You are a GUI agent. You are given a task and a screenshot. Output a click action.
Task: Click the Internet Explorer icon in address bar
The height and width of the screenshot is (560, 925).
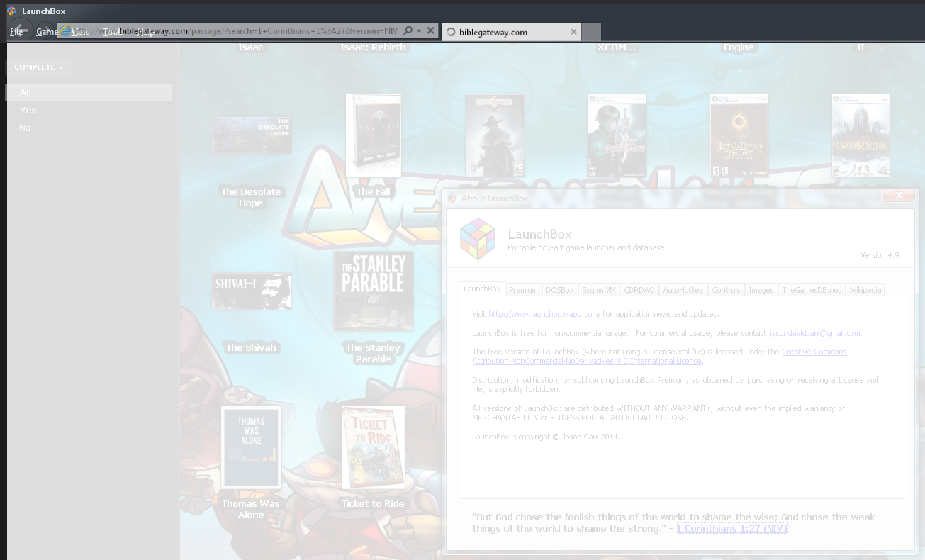click(66, 31)
